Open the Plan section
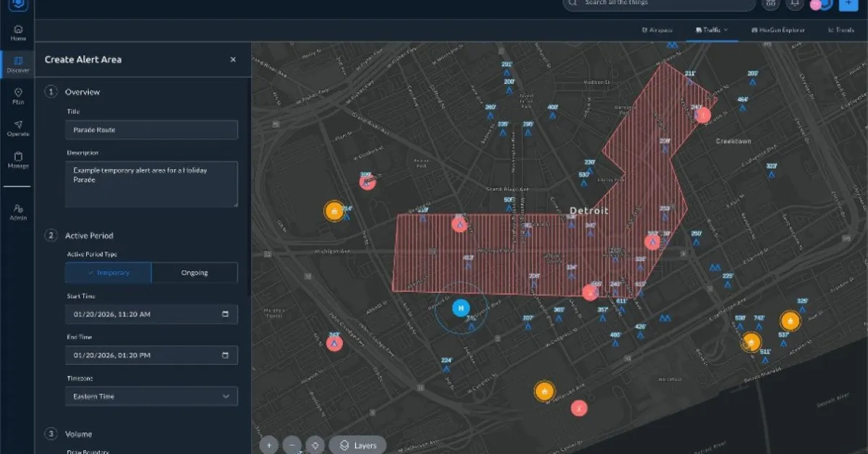The height and width of the screenshot is (454, 868). [17, 96]
